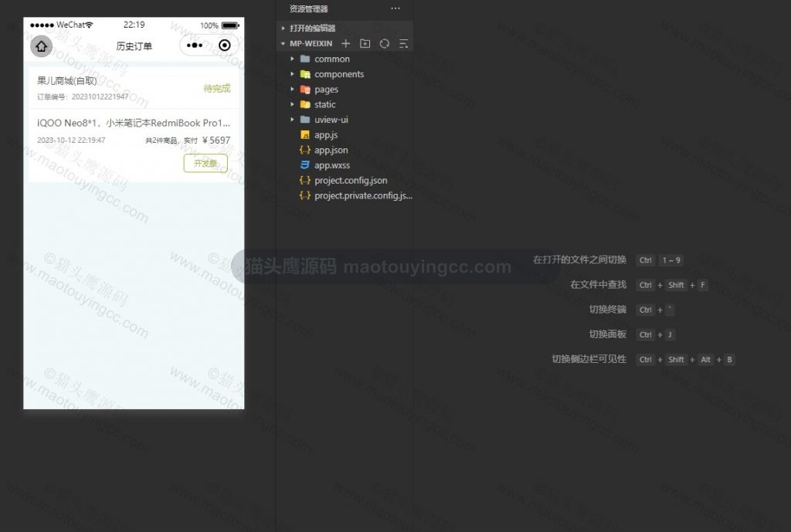
Task: Create a new folder in MP-WEIXIN
Action: tap(365, 43)
